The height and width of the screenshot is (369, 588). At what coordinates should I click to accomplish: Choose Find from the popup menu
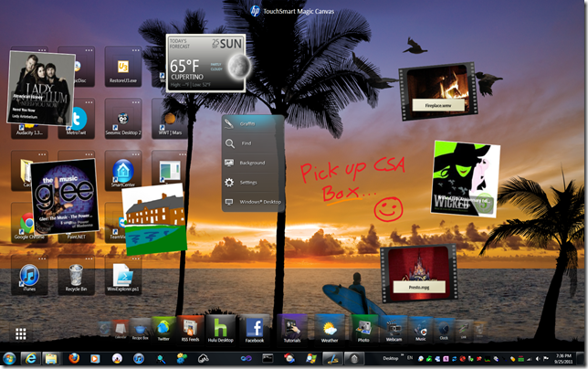point(252,143)
